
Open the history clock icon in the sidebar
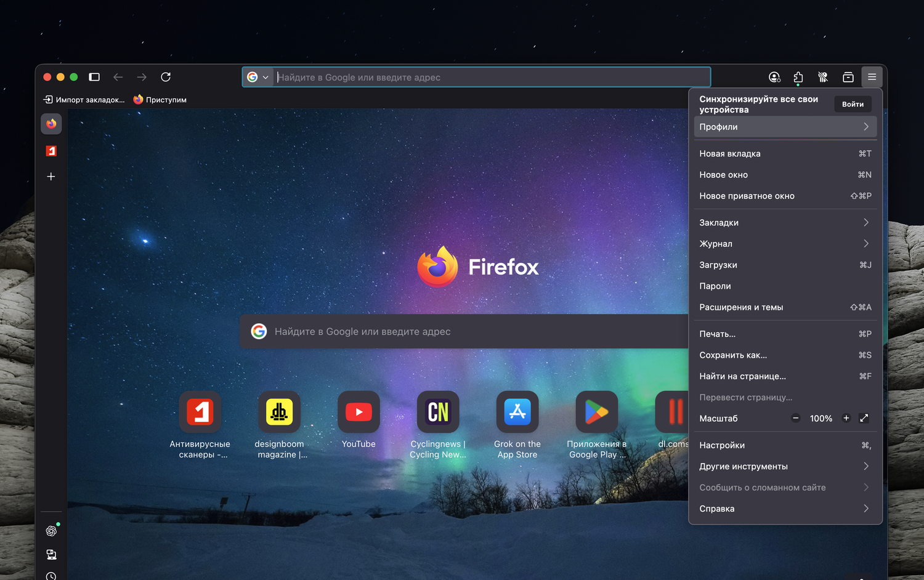[51, 576]
